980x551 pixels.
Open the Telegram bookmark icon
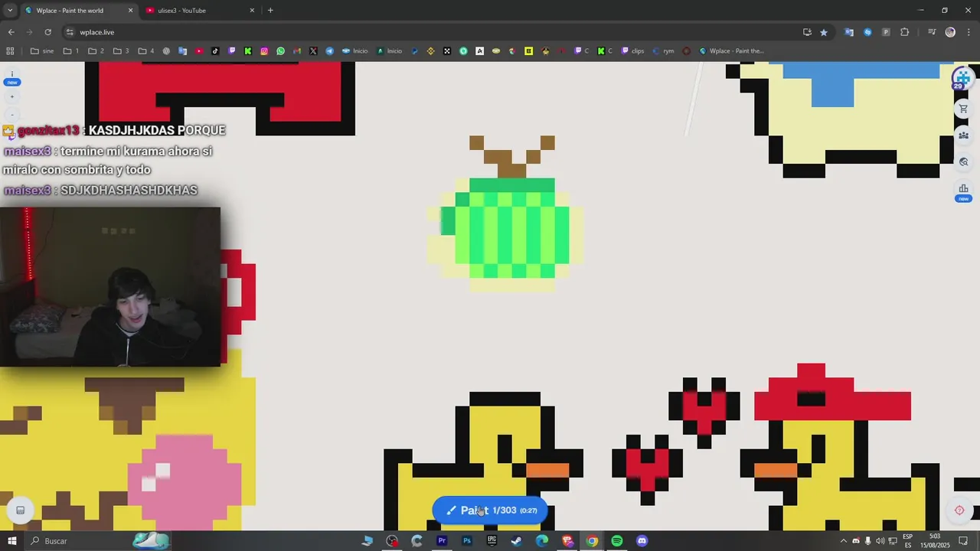[329, 51]
